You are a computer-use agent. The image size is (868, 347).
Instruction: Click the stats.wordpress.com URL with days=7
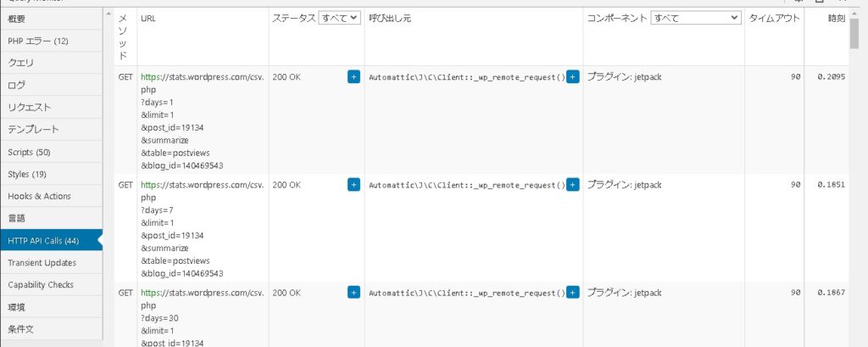point(202,184)
